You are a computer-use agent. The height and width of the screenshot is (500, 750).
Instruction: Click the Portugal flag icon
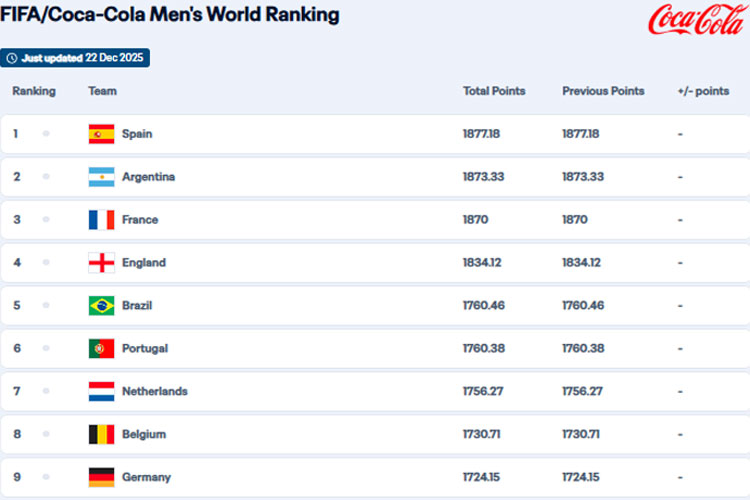pos(101,349)
